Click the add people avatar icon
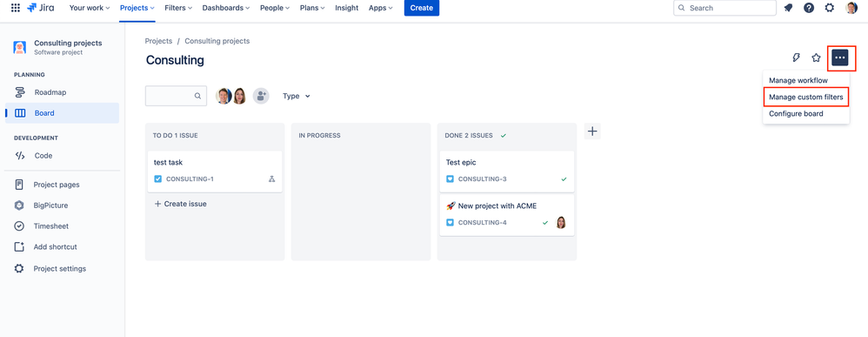This screenshot has width=868, height=337. (261, 96)
